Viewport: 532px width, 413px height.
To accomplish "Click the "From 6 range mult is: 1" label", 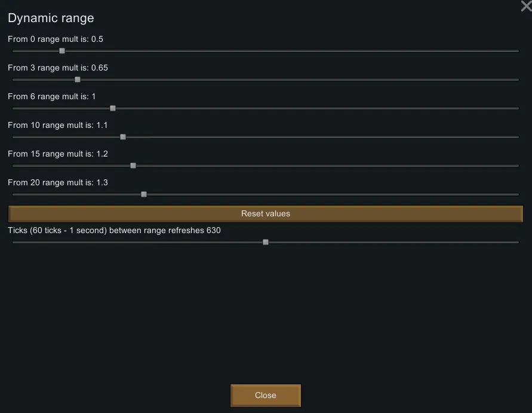I will pyautogui.click(x=52, y=97).
